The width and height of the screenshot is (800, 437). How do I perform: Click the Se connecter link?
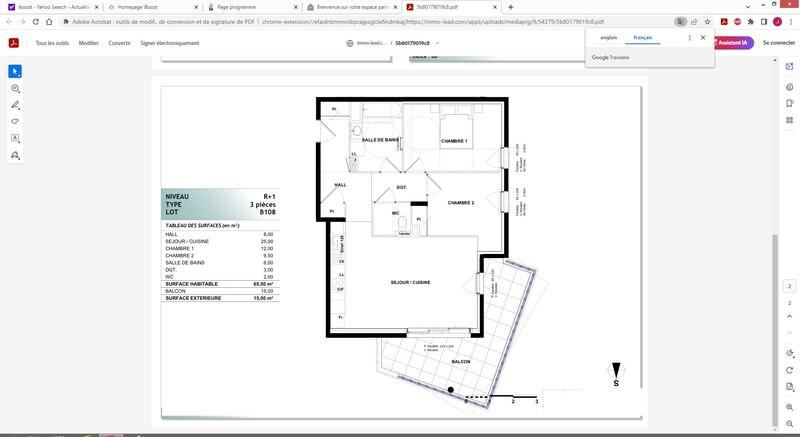pos(778,43)
